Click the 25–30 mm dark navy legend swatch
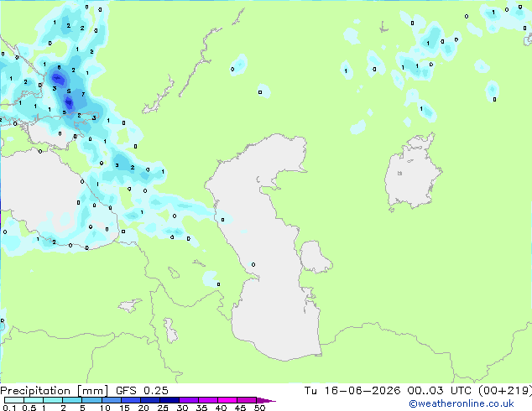 click(x=169, y=400)
